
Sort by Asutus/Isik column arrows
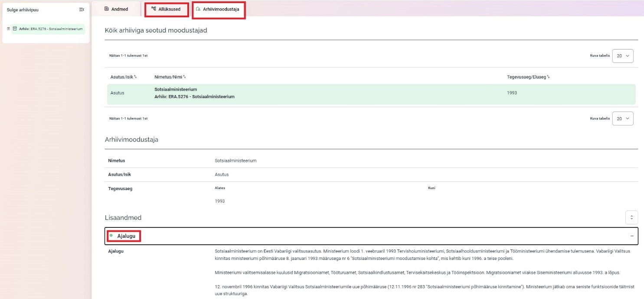[135, 77]
